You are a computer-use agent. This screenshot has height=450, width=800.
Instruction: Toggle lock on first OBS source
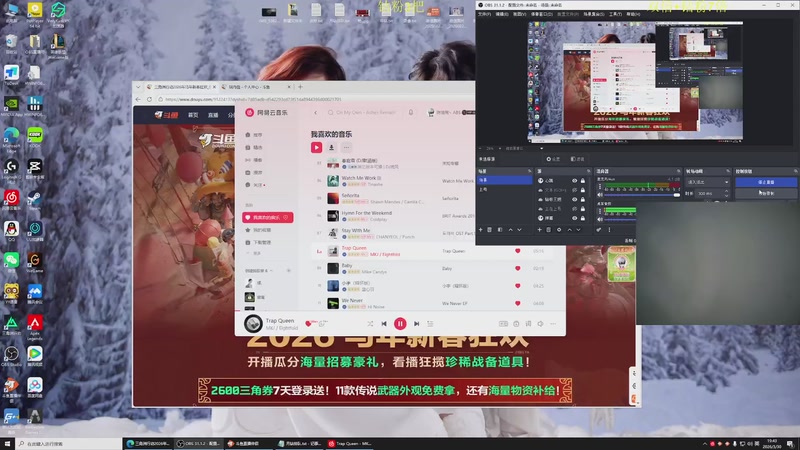click(583, 181)
